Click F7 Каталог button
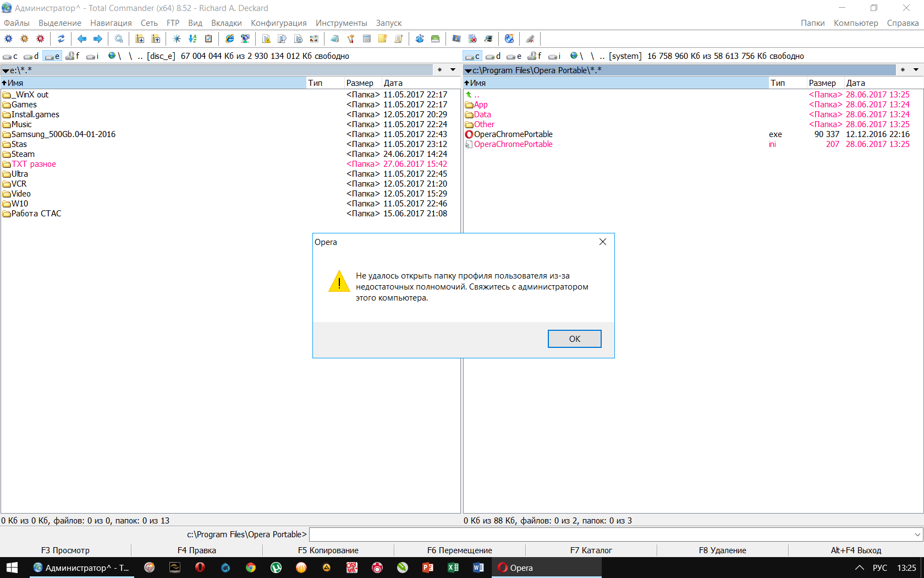Image resolution: width=924 pixels, height=578 pixels. pyautogui.click(x=591, y=550)
